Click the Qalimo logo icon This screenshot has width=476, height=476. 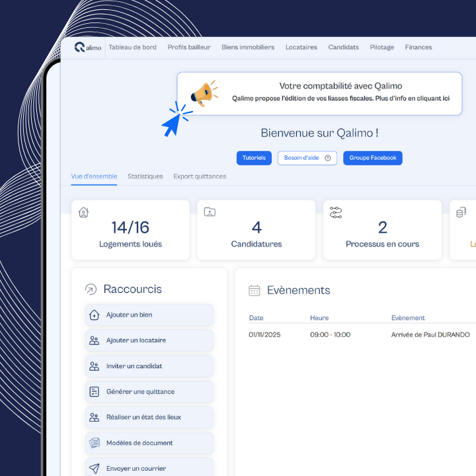pos(80,47)
